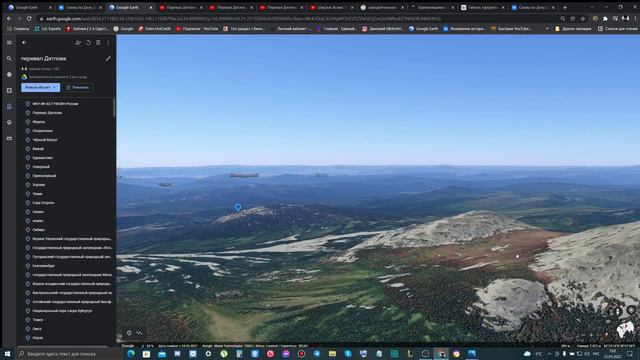The height and width of the screenshot is (360, 640).
Task: Open a new browser tab
Action: pyautogui.click(x=565, y=7)
